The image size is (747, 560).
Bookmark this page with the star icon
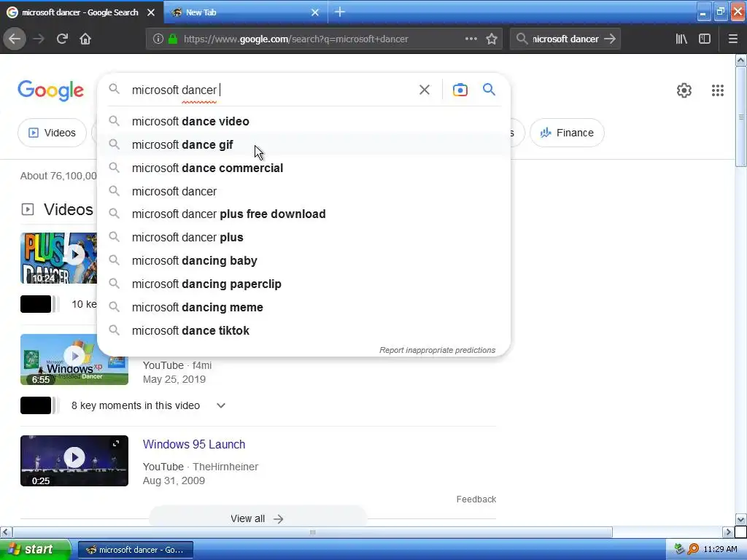(492, 39)
